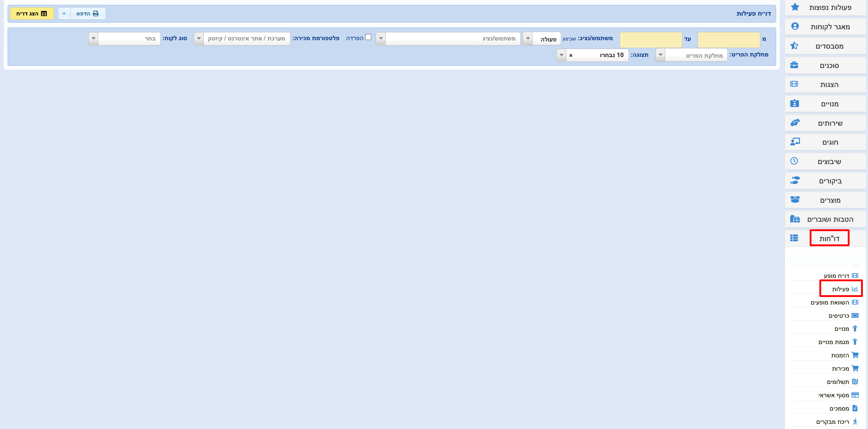Click the מ start date field
The height and width of the screenshot is (429, 868).
tap(729, 40)
